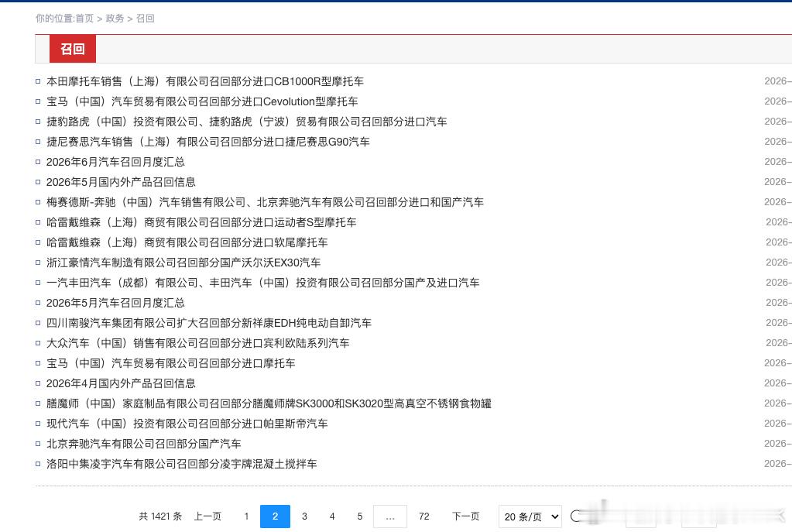Viewport: 792px width, 532px height.
Task: Go to page 4
Action: pos(332,517)
